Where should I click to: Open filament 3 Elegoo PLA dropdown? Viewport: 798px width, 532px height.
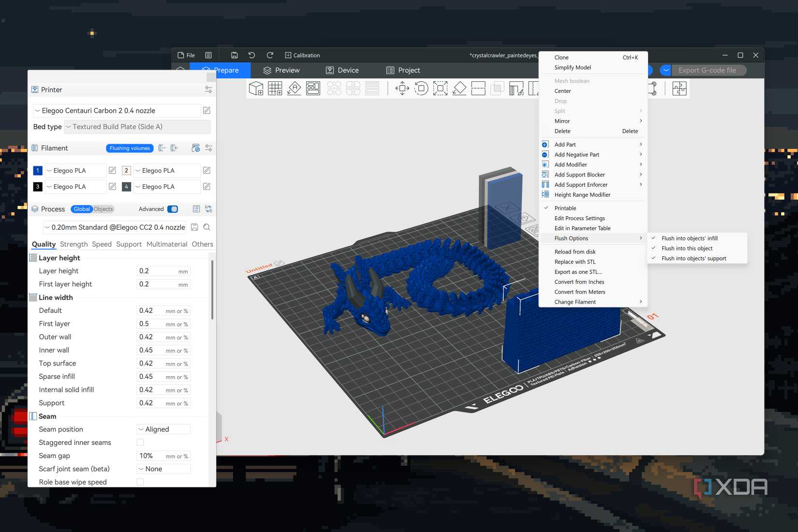[75, 186]
